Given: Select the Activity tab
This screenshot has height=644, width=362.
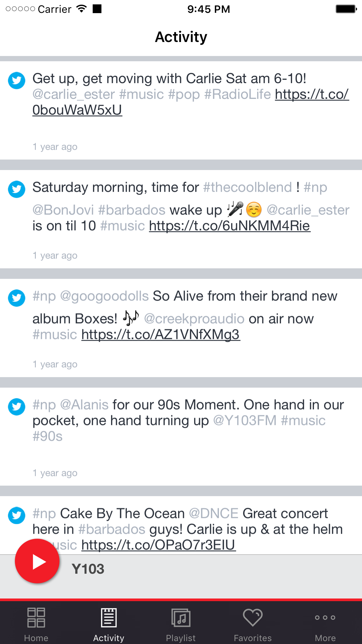Looking at the screenshot, I should coord(109,624).
